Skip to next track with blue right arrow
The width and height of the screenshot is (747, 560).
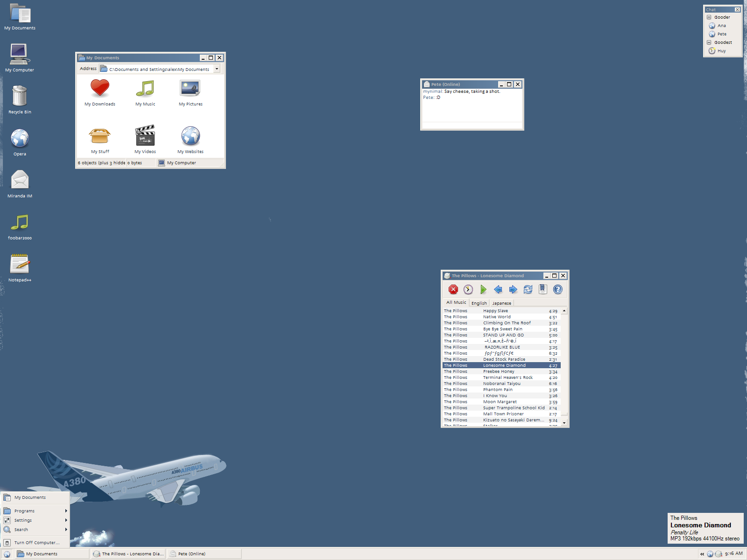[513, 290]
